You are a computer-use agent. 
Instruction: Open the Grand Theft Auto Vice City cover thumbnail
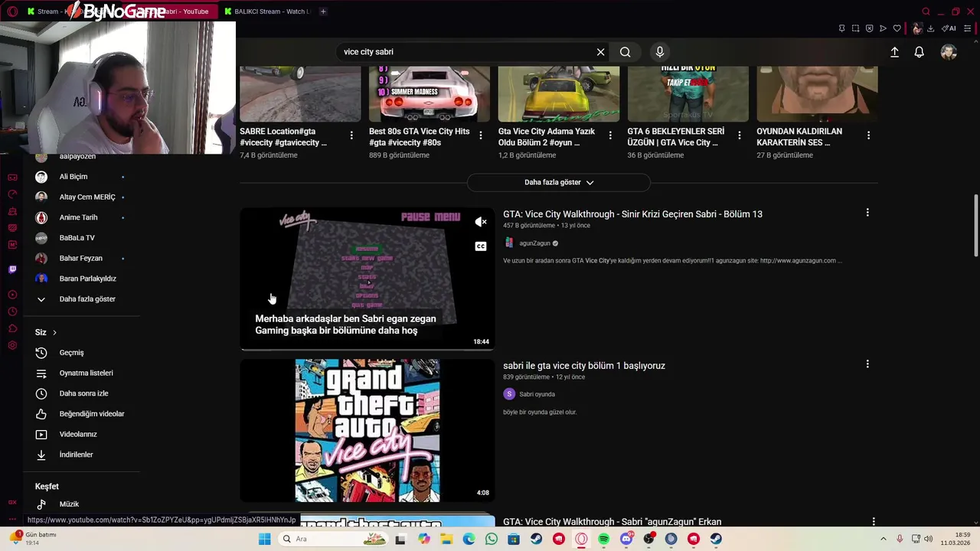(367, 431)
